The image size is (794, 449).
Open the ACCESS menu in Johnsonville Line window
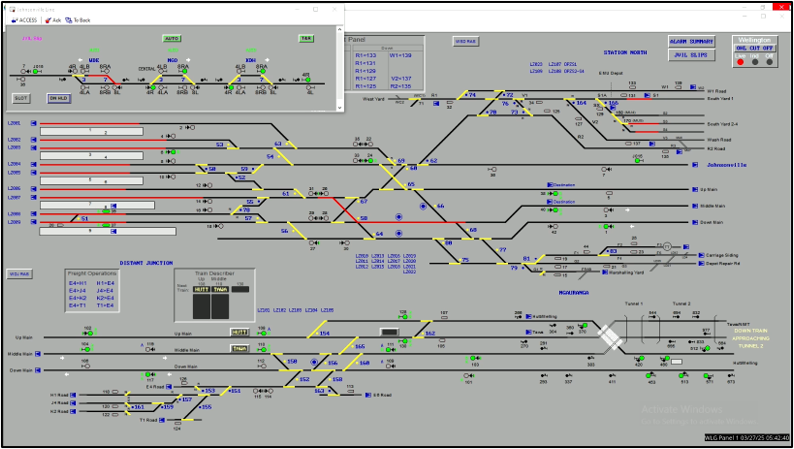(24, 20)
